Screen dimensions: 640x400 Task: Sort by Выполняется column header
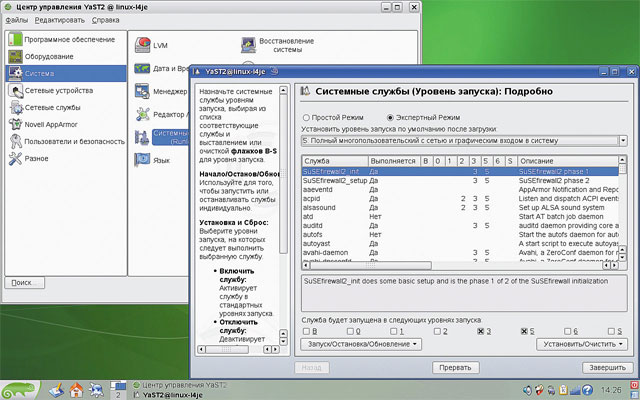393,161
